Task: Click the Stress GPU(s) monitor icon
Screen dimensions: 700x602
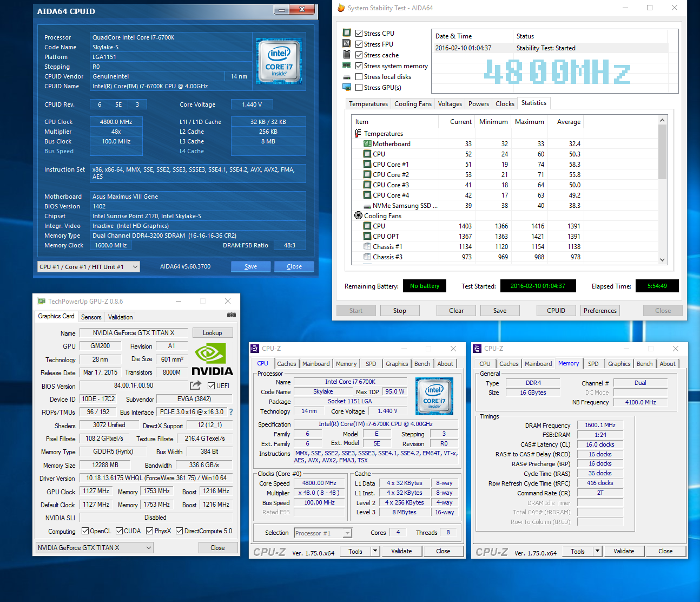Action: (x=347, y=87)
